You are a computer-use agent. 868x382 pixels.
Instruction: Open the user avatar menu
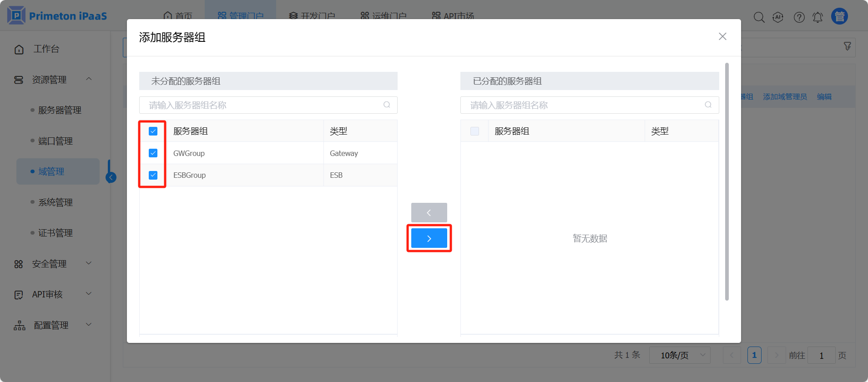coord(839,16)
